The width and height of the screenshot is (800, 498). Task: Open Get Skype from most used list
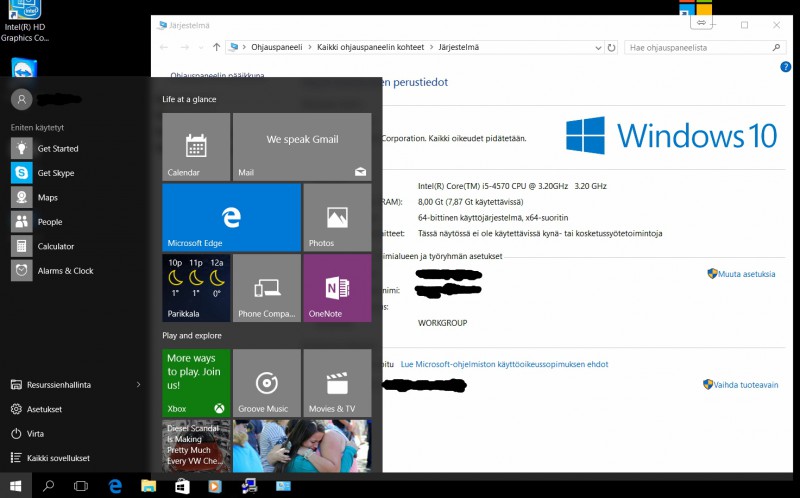[x=55, y=173]
